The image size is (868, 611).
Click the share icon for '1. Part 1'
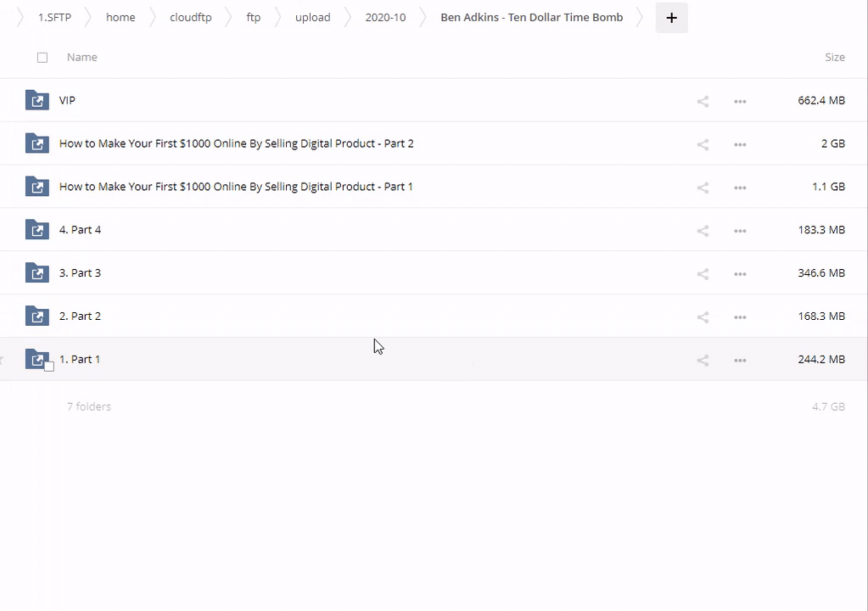tap(703, 361)
